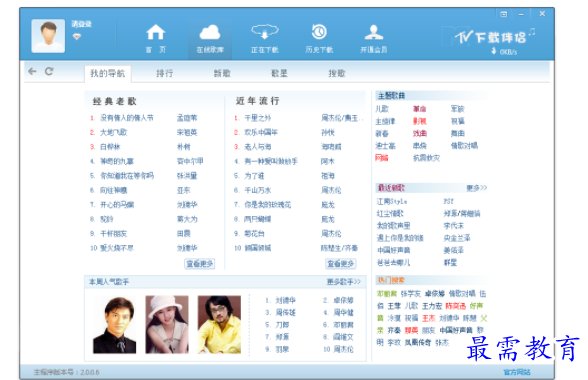Click 查看更多 under 近年流行
This screenshot has width=588, height=380.
pyautogui.click(x=340, y=264)
